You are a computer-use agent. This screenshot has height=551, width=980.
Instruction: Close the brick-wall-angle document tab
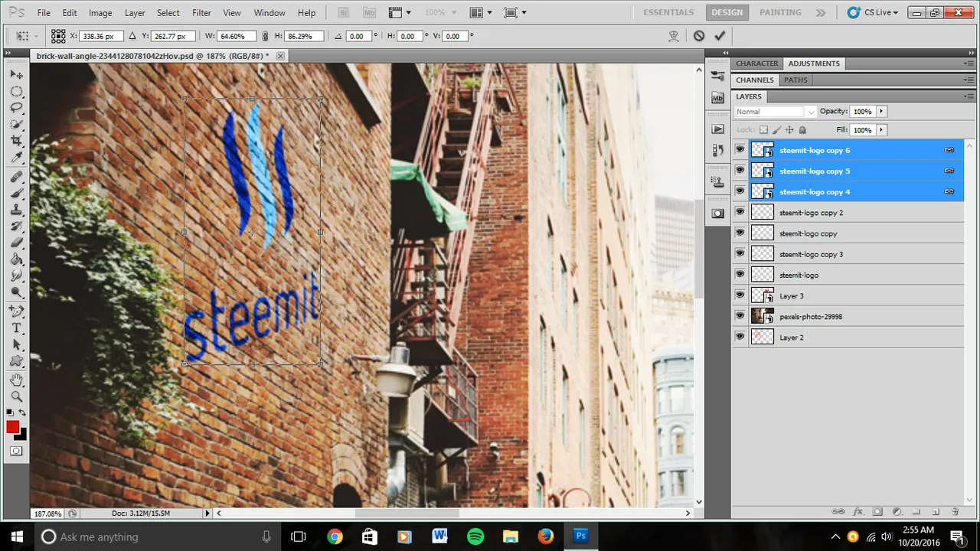pos(280,56)
